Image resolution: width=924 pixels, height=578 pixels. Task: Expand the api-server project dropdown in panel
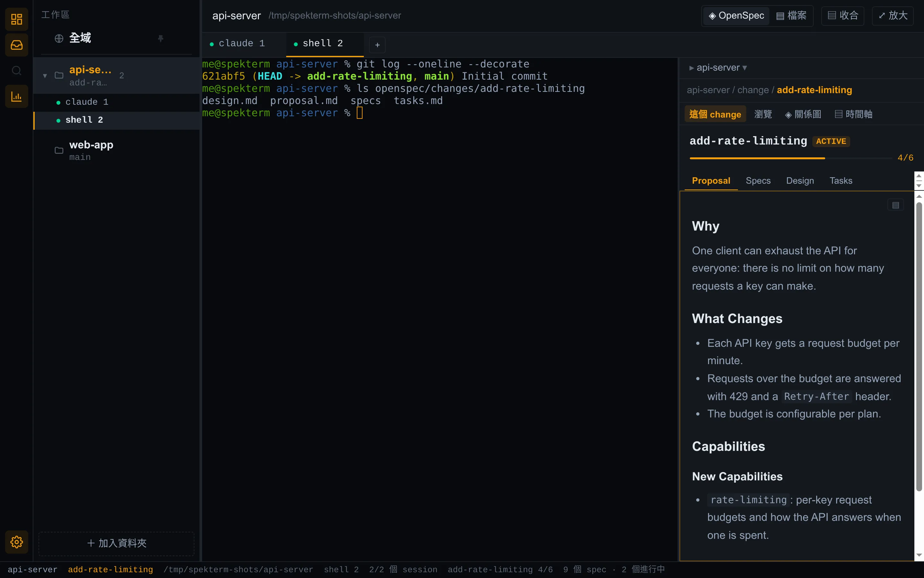[718, 68]
